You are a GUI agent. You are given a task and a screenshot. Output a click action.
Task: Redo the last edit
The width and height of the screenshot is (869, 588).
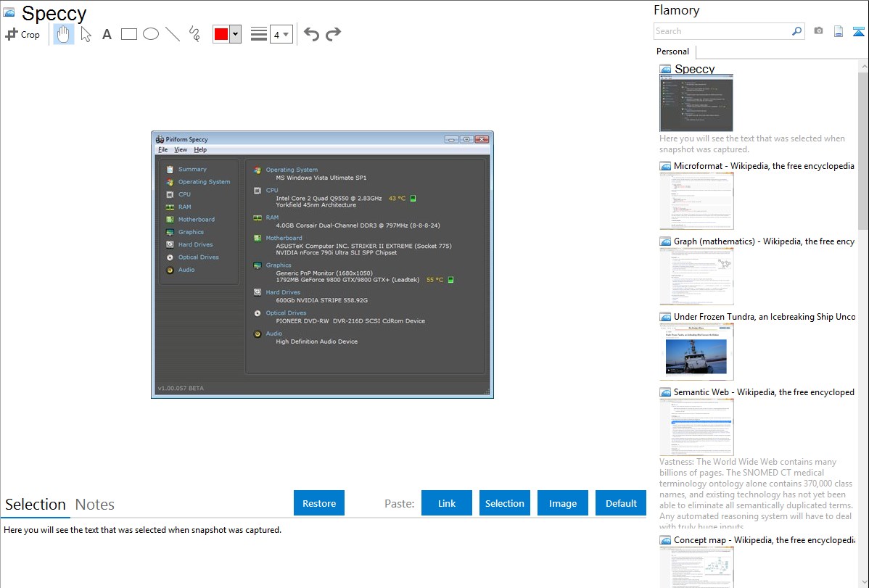click(x=333, y=34)
